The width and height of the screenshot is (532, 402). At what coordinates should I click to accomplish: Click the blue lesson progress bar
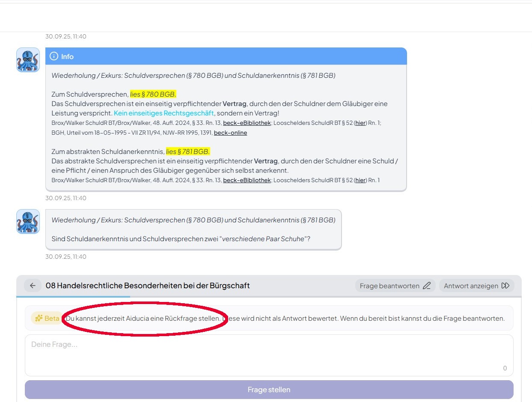(x=73, y=296)
